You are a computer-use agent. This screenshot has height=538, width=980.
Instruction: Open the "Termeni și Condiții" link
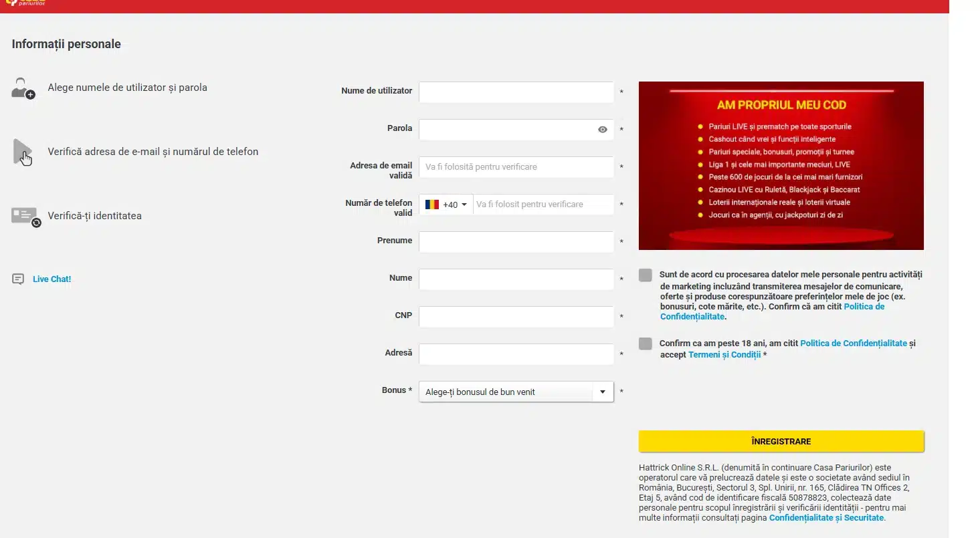click(x=725, y=354)
